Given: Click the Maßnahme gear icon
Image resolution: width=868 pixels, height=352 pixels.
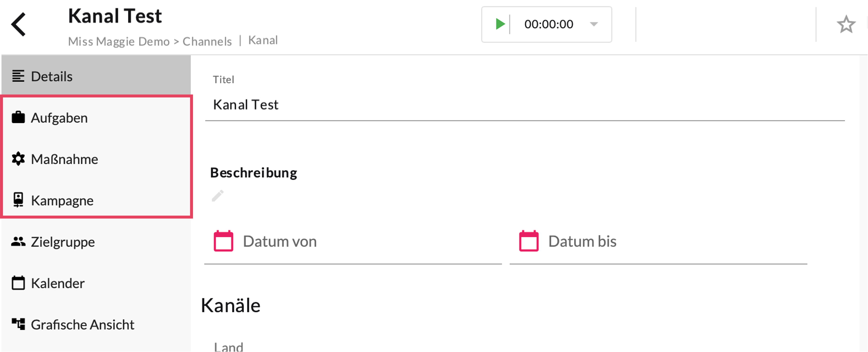Looking at the screenshot, I should pyautogui.click(x=18, y=159).
